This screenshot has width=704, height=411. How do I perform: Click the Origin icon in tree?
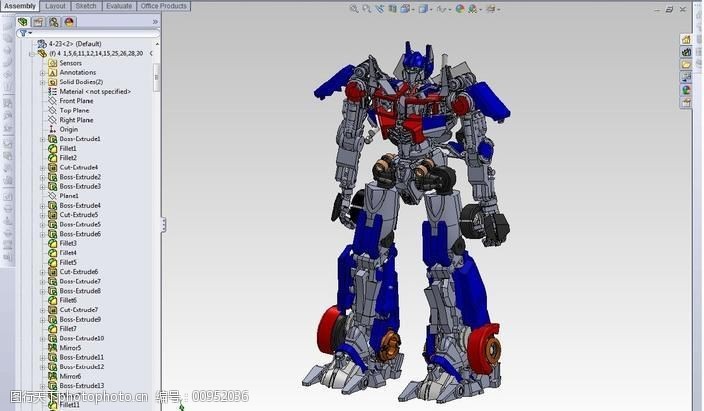point(53,129)
